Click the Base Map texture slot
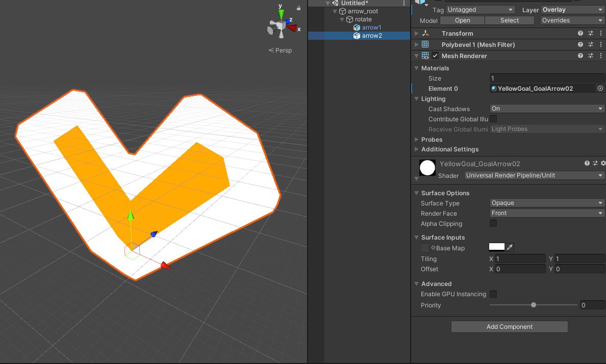The height and width of the screenshot is (364, 606). pyautogui.click(x=425, y=248)
